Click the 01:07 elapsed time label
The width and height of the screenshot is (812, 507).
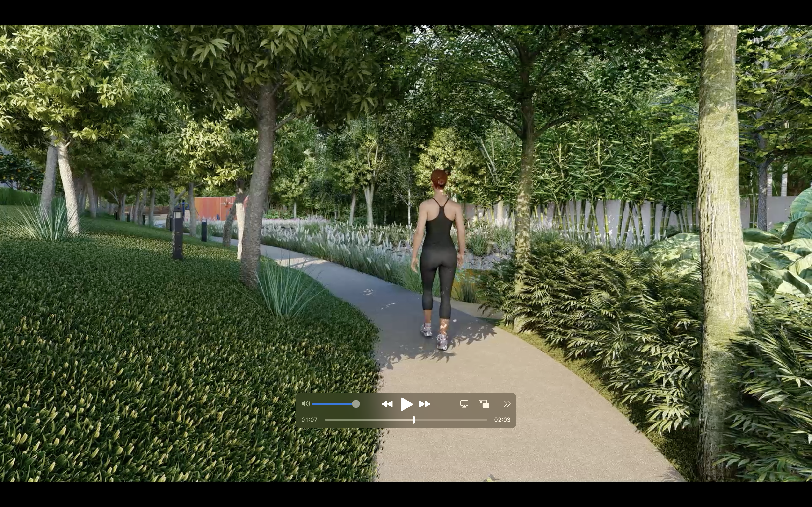click(309, 420)
